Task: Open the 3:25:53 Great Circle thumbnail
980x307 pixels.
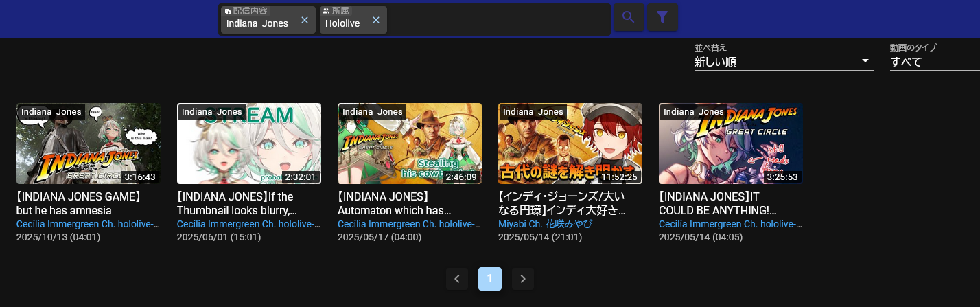Action: click(x=731, y=144)
